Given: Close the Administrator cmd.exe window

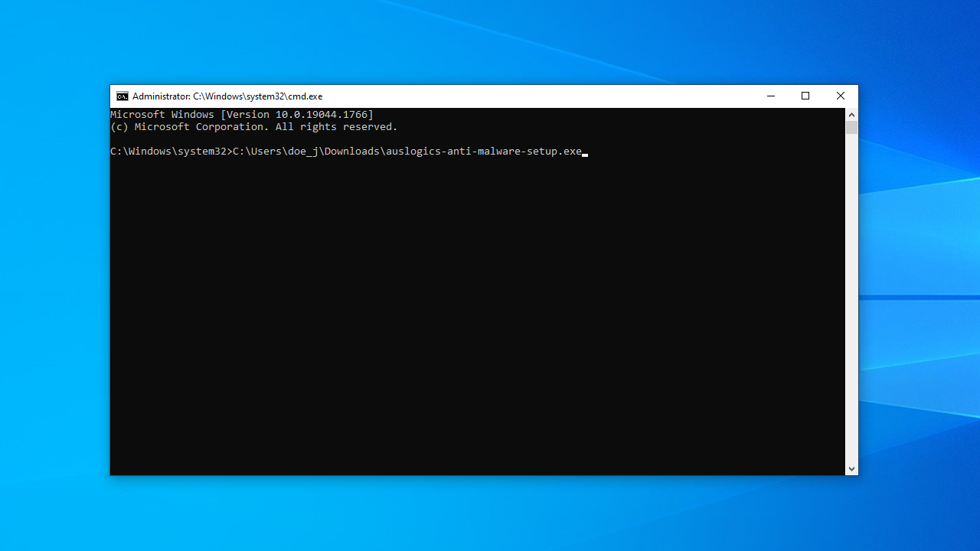Looking at the screenshot, I should (841, 96).
